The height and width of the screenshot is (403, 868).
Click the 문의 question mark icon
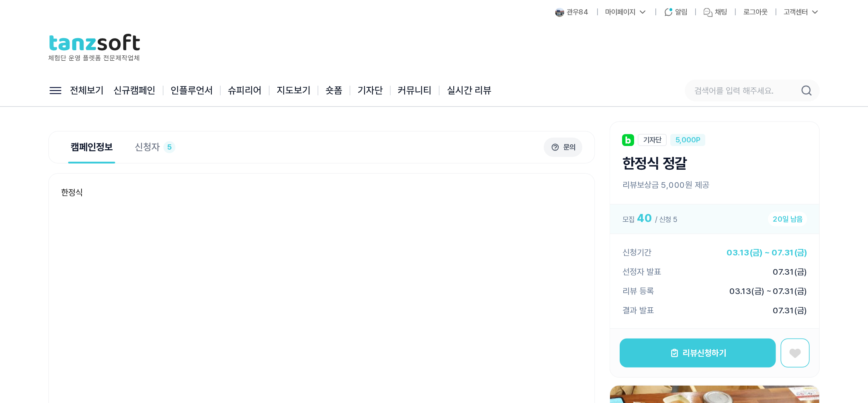coord(555,147)
